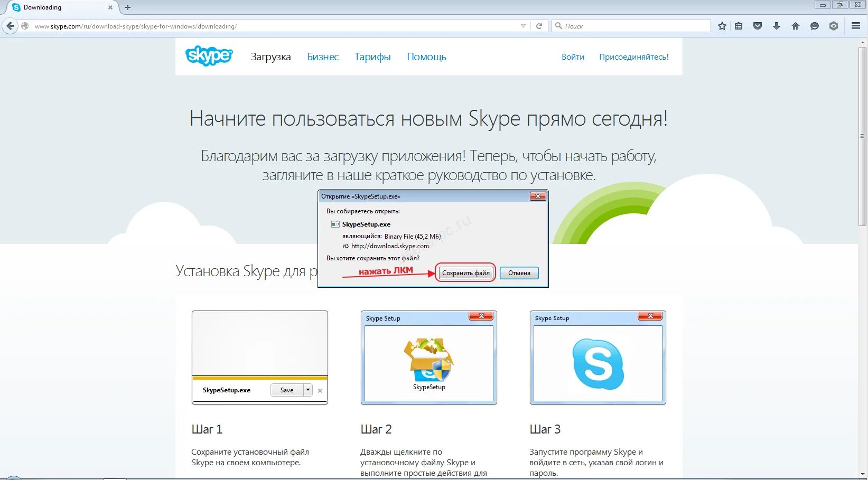Close the Step 2 Skype Setup window
This screenshot has height=480, width=868.
click(481, 316)
